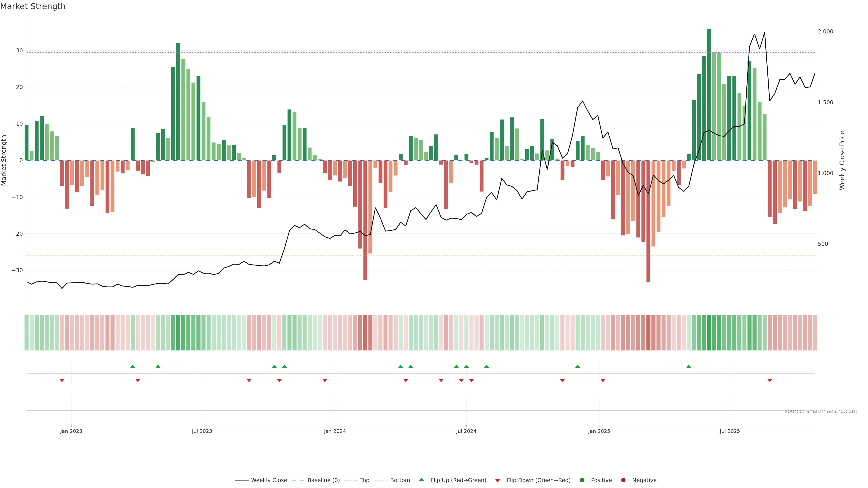Click the Jan 2024 axis label
Screen dimensions: 868x488
click(335, 432)
